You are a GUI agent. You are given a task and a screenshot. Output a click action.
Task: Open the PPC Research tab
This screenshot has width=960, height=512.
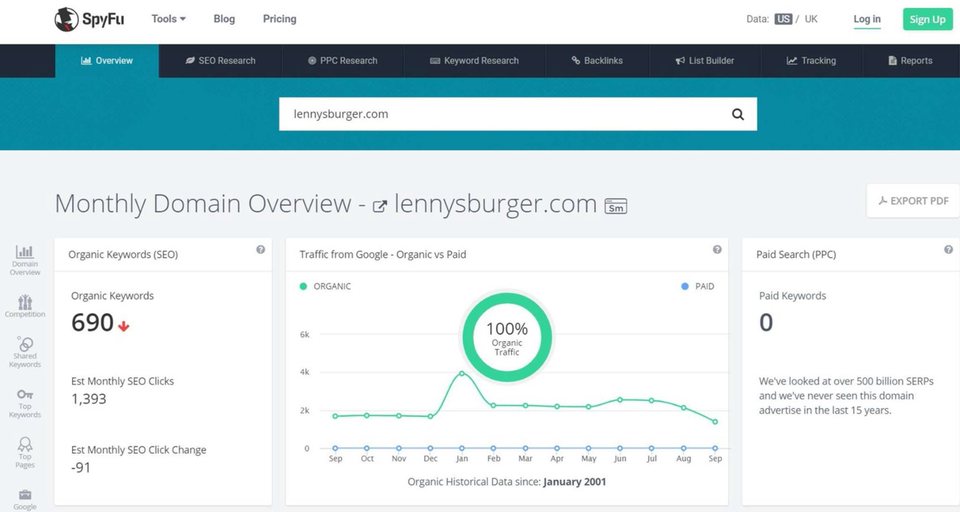(343, 61)
